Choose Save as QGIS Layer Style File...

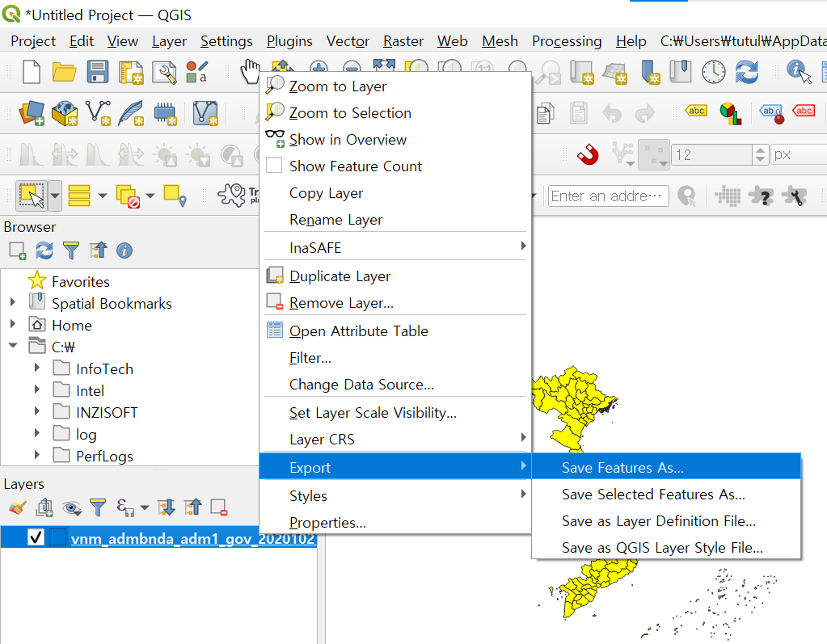click(666, 548)
